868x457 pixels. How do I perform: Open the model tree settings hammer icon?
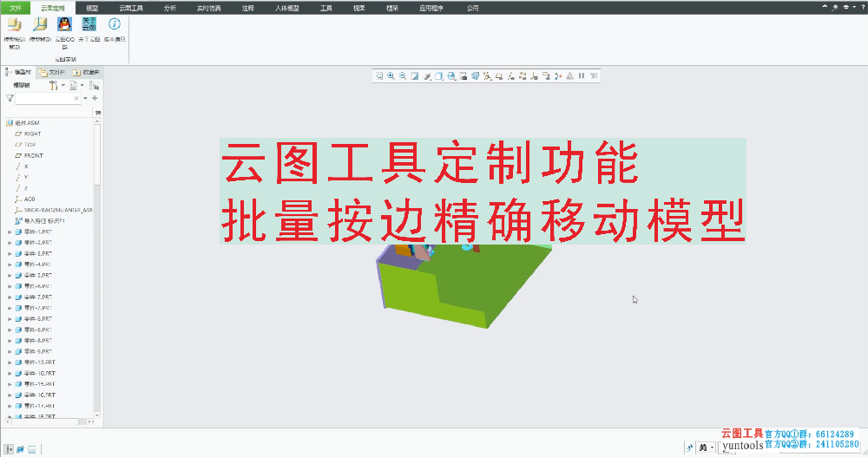pos(53,85)
